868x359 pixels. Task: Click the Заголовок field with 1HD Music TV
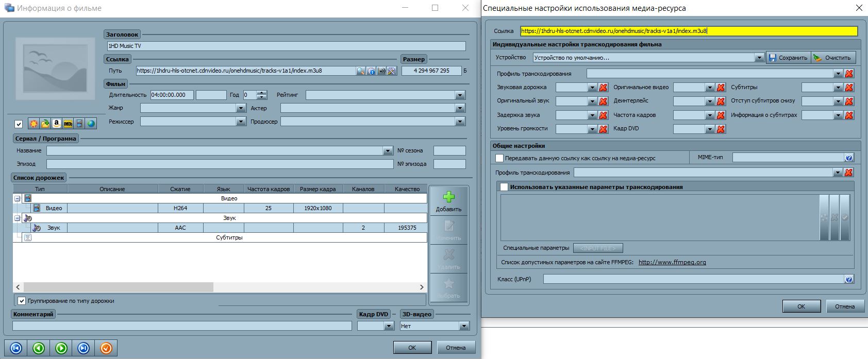click(286, 46)
